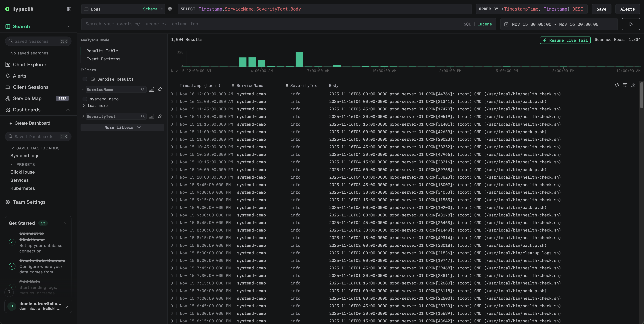Show value chart for the ServiceName filter
Screen dimensions: 644x324
[x=152, y=89]
